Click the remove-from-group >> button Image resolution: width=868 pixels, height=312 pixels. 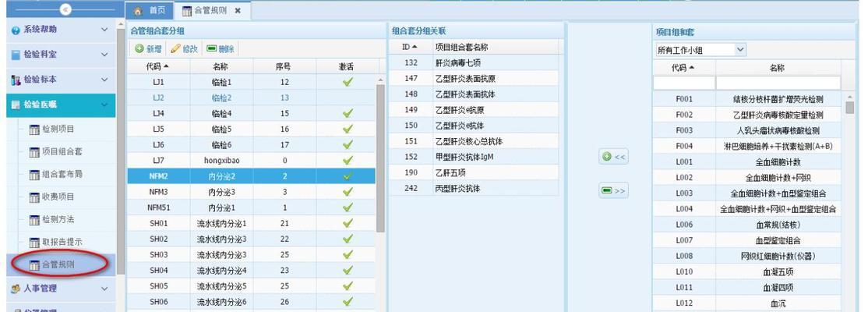point(613,190)
